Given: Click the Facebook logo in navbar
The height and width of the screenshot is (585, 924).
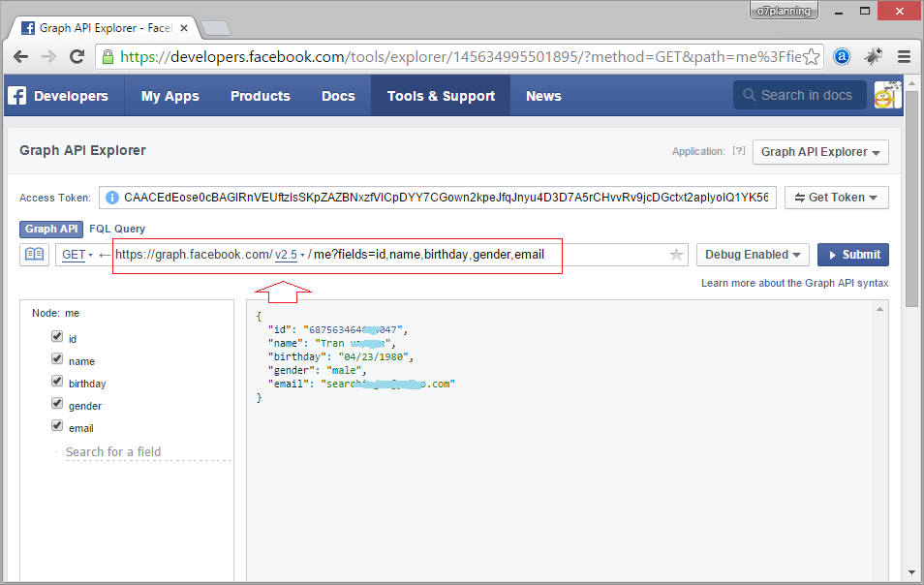Looking at the screenshot, I should pos(17,96).
